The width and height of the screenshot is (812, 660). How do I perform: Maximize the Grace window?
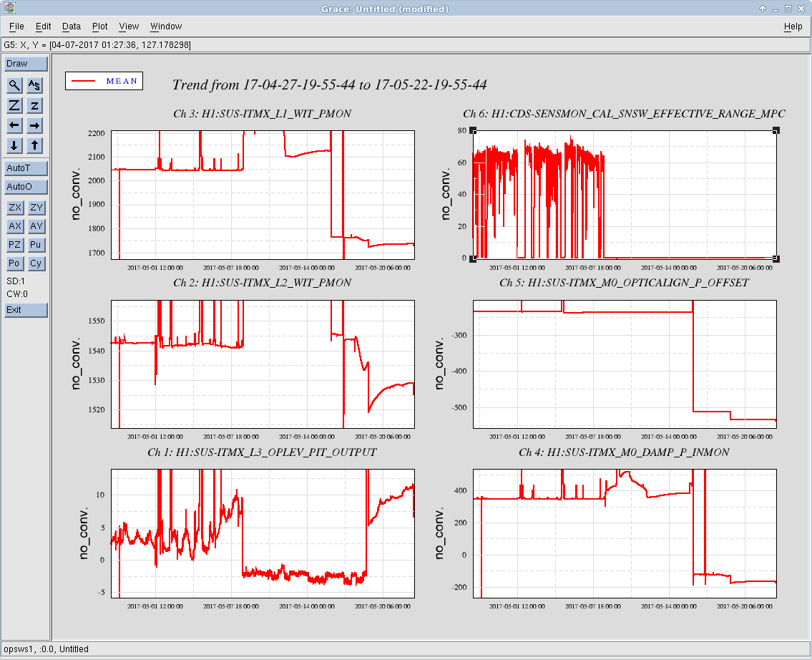(788, 9)
